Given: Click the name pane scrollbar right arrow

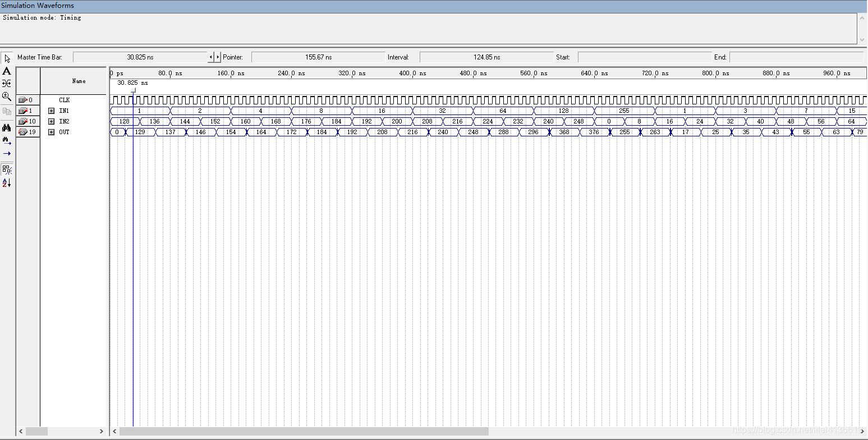Looking at the screenshot, I should pos(102,431).
